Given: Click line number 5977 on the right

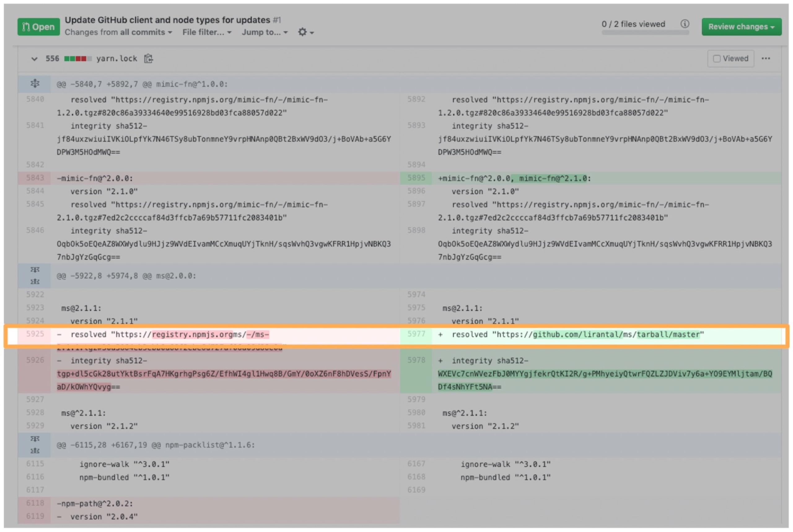Looking at the screenshot, I should (416, 334).
